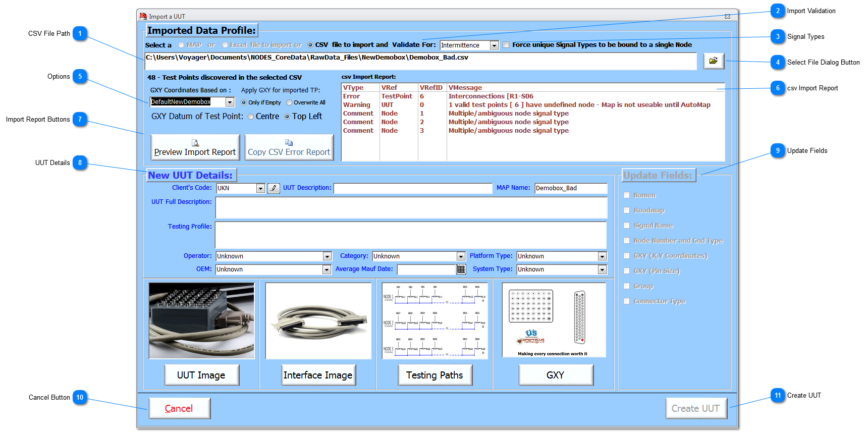Click the Average Mauf Date field
Viewport: 868px width, 433px height.
click(426, 269)
